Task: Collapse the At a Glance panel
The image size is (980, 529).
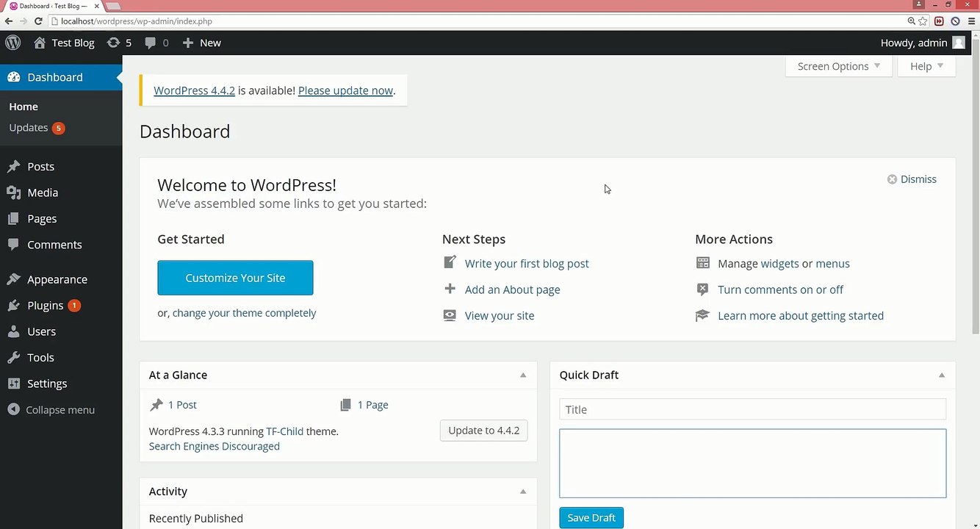Action: 523,375
